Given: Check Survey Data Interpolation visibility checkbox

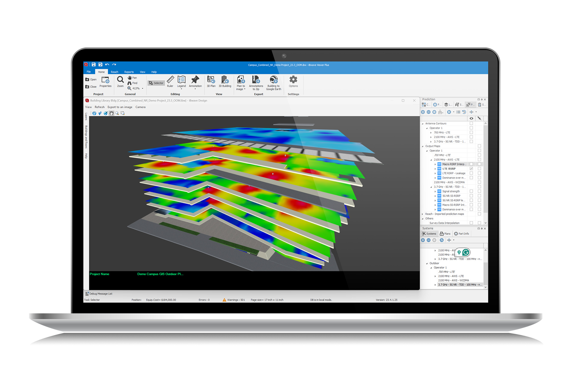Looking at the screenshot, I should pos(471,223).
